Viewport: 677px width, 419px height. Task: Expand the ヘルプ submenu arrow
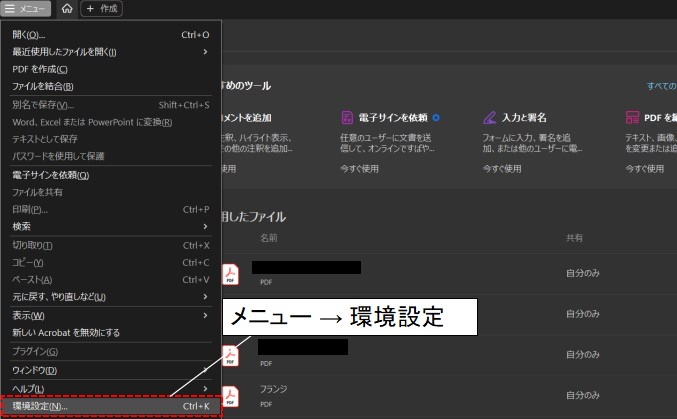tap(205, 388)
